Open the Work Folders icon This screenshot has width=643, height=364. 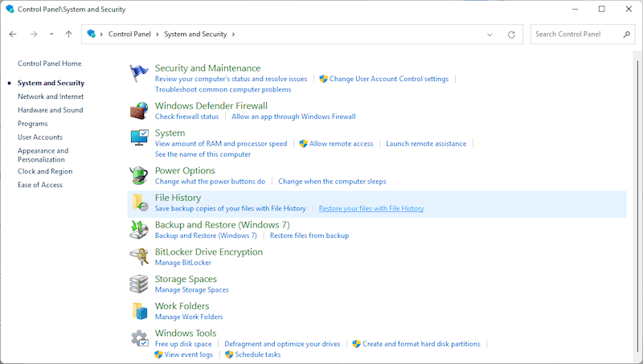[x=140, y=311]
